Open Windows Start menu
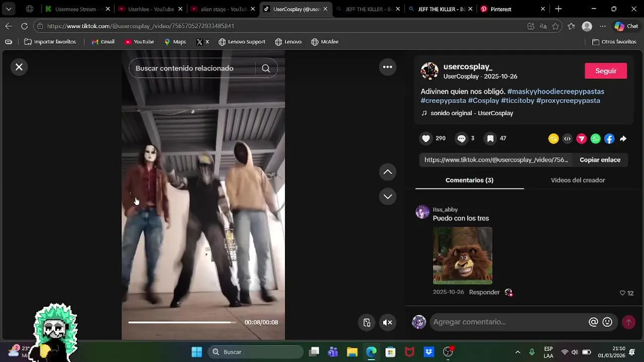 click(197, 352)
